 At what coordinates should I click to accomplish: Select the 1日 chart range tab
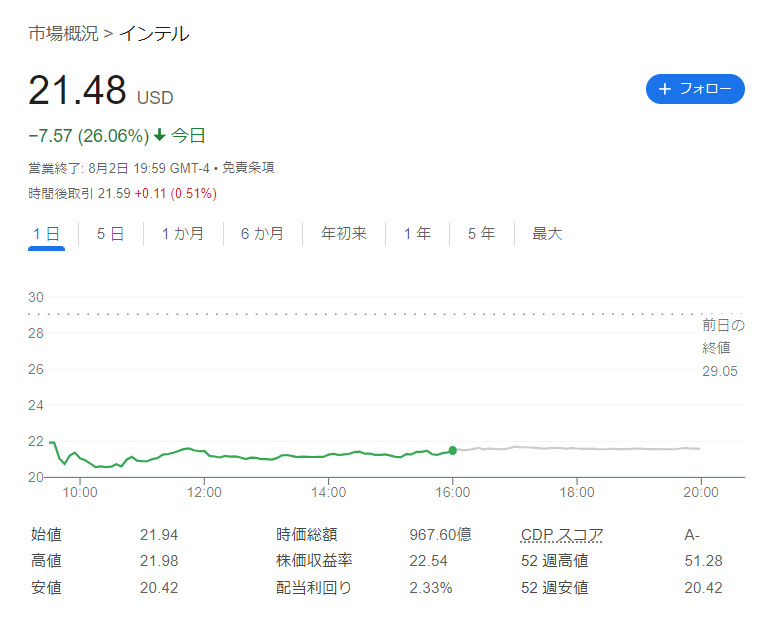(47, 234)
